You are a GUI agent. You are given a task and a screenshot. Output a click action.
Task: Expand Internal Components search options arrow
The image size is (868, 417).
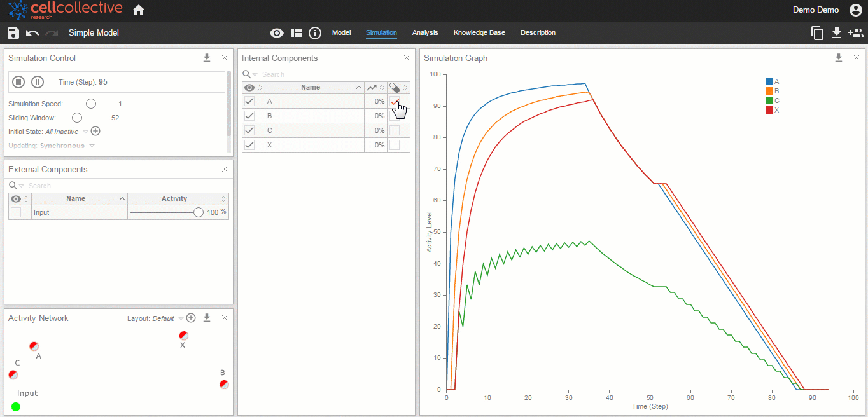coord(255,75)
